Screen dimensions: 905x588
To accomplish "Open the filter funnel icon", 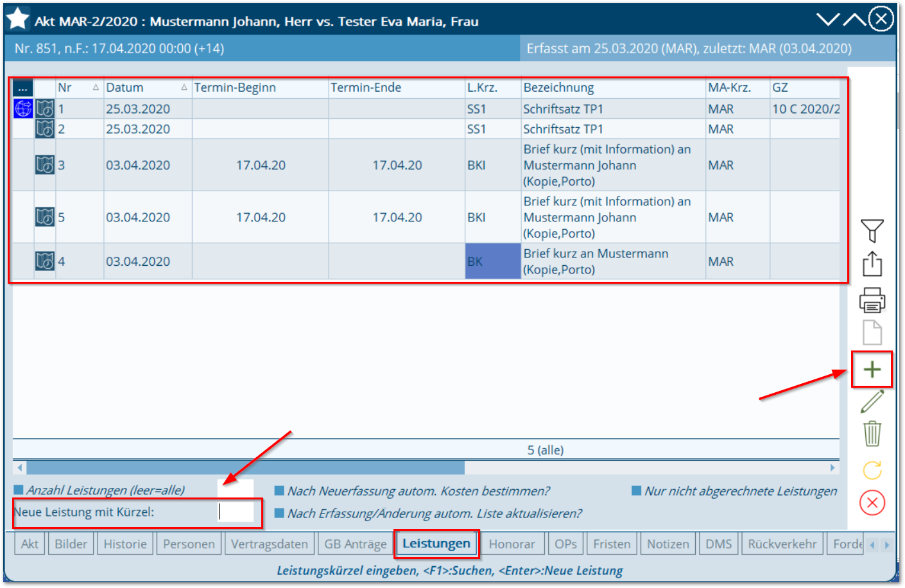I will 872,230.
